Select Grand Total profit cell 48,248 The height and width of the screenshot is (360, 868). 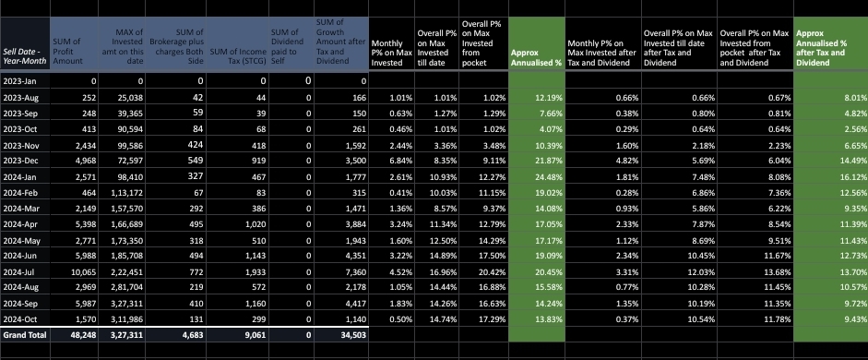[74, 335]
